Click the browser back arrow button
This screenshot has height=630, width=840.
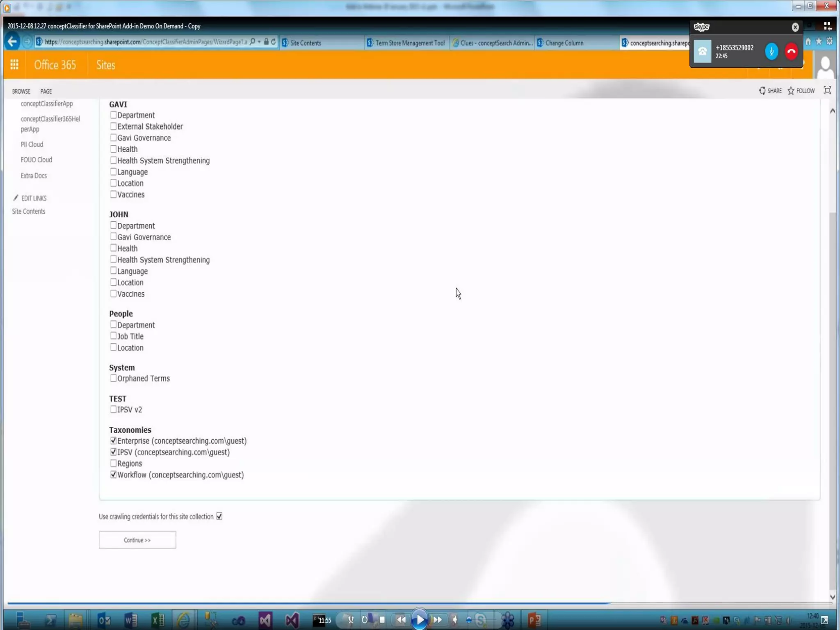click(x=12, y=42)
